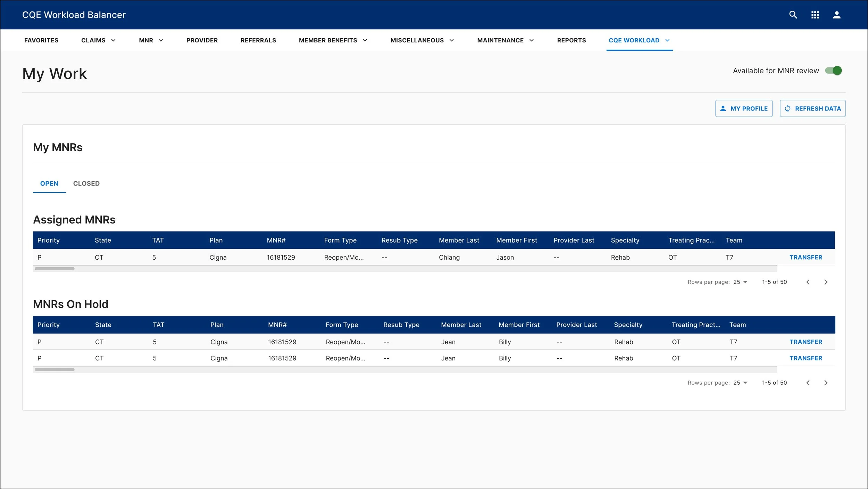The width and height of the screenshot is (868, 489).
Task: Open Rows per page dropdown for MNRs On Hold
Action: pos(740,383)
